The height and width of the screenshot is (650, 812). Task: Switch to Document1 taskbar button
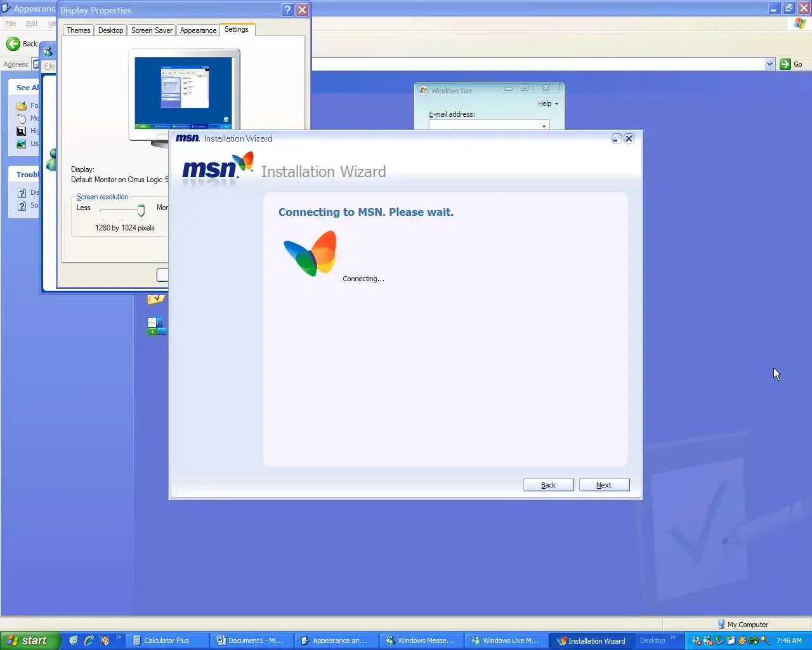(251, 640)
